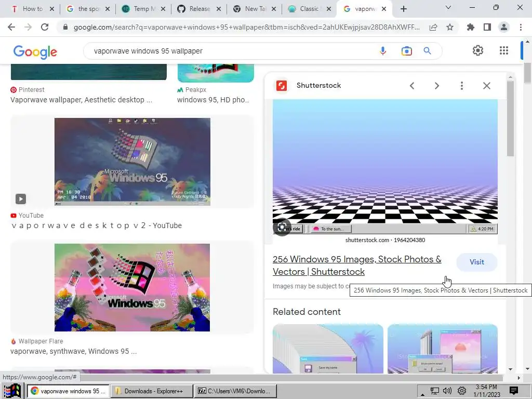Open Google quick settings gear
This screenshot has width=532, height=399.
tap(478, 50)
